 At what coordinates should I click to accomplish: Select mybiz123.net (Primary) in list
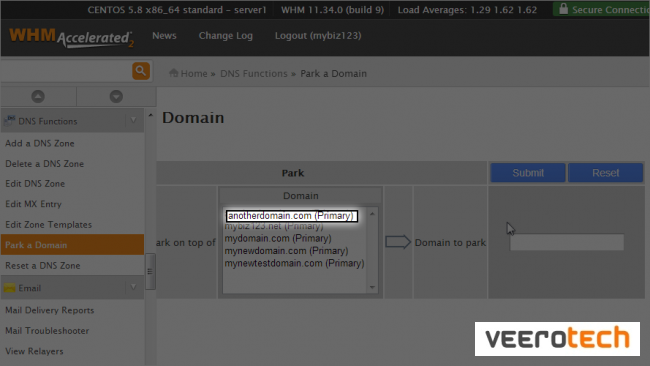pyautogui.click(x=274, y=226)
